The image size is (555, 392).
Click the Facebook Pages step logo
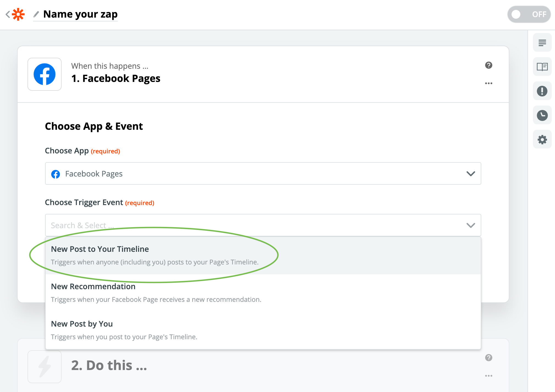click(x=45, y=74)
